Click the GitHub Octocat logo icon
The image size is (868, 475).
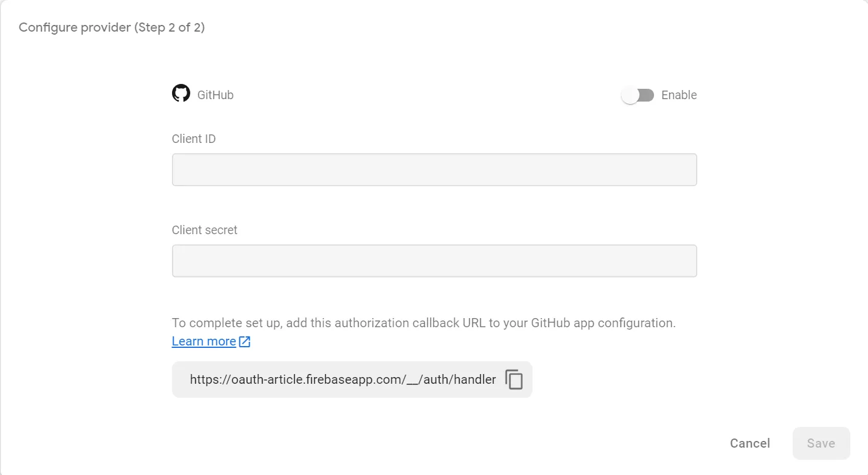pos(181,94)
